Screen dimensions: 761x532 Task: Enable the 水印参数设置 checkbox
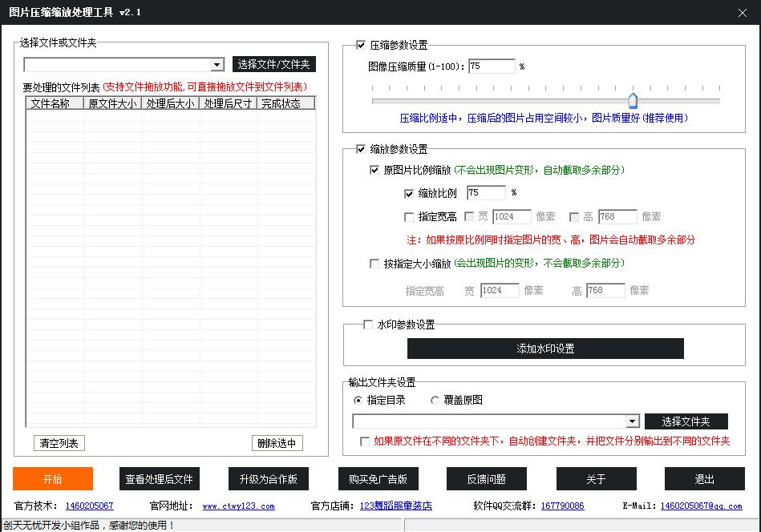point(367,324)
